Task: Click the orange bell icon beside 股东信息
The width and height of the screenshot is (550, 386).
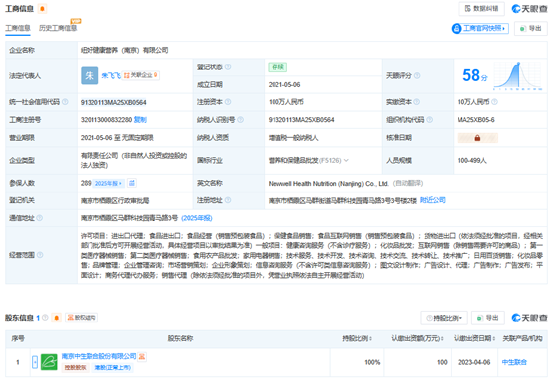Action: (56, 318)
